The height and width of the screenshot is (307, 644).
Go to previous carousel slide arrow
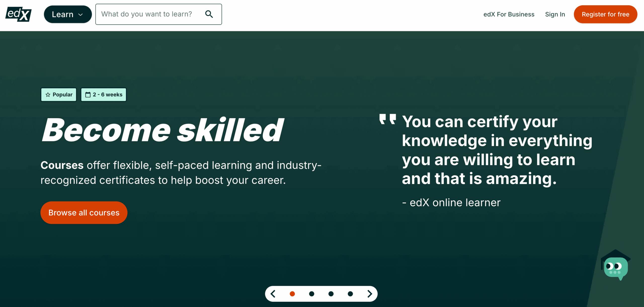[273, 294]
